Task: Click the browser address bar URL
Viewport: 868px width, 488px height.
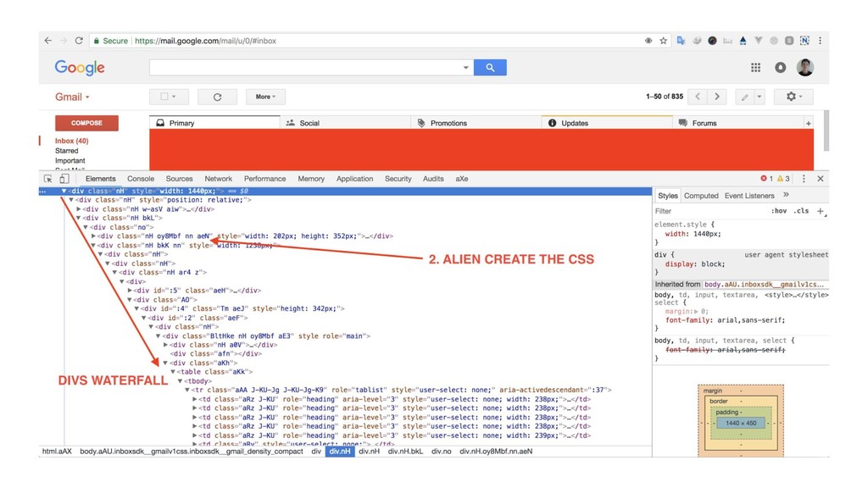Action: 205,41
